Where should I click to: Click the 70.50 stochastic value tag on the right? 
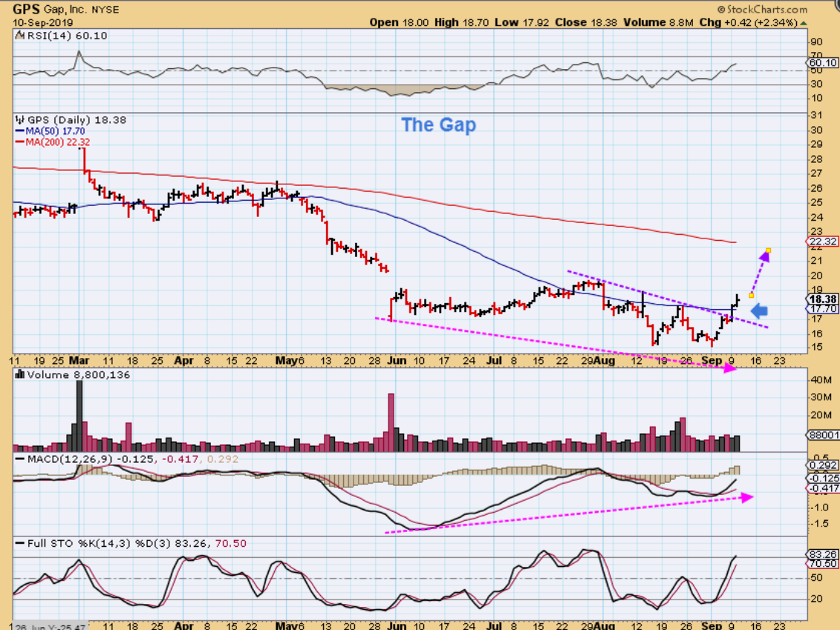(823, 564)
